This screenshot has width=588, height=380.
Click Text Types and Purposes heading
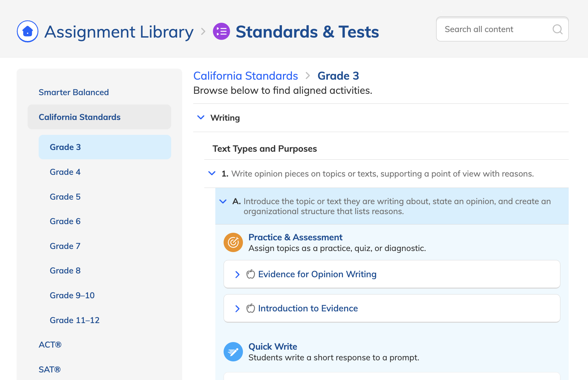coord(265,149)
